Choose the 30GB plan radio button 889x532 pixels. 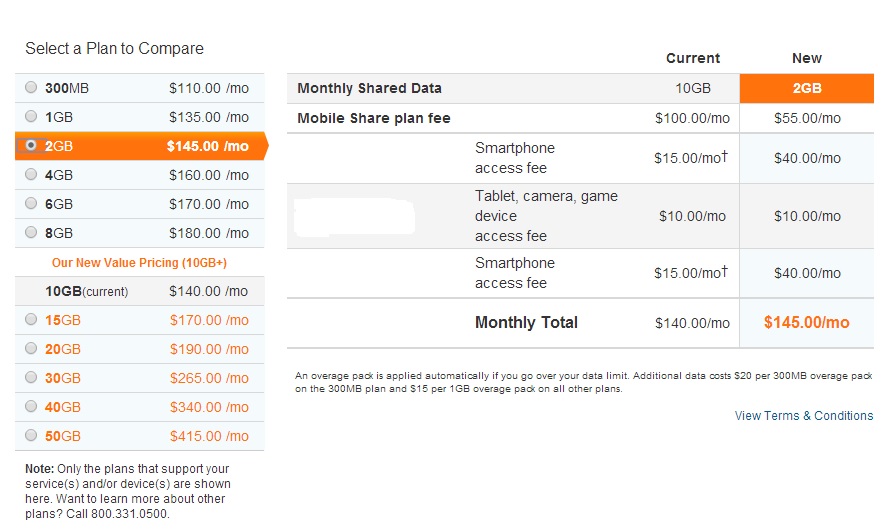click(31, 377)
